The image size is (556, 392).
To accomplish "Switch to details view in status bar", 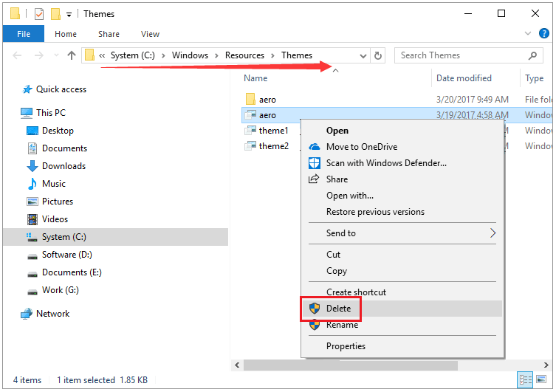I will [x=526, y=380].
